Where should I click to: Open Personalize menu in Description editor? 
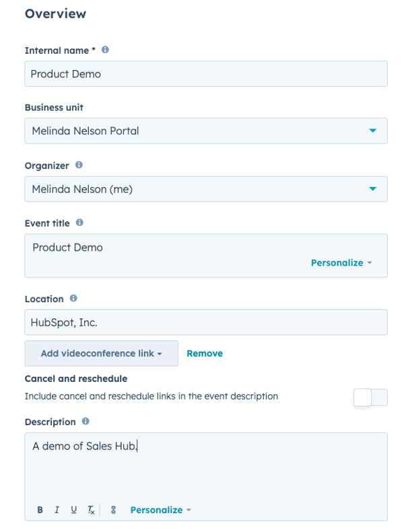click(x=161, y=510)
